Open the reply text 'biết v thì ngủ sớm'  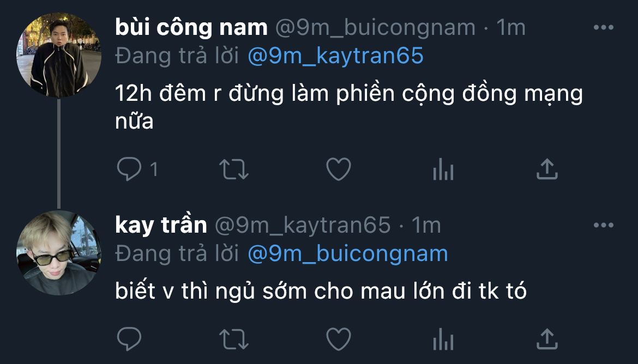coord(211,291)
